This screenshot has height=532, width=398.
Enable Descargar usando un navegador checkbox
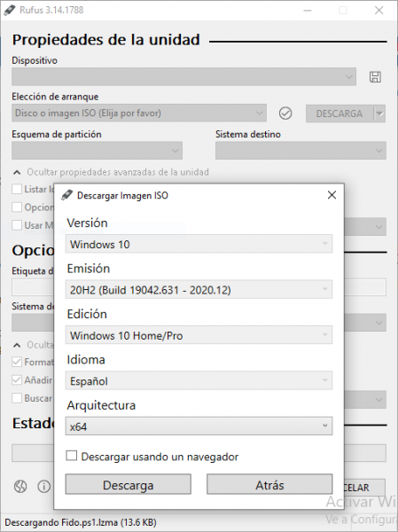[x=71, y=456]
